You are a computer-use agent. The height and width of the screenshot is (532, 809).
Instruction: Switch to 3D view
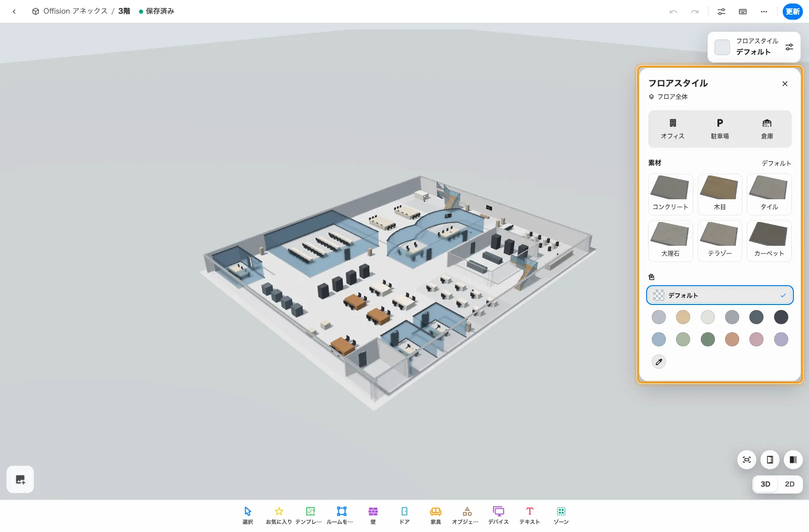[x=766, y=484]
